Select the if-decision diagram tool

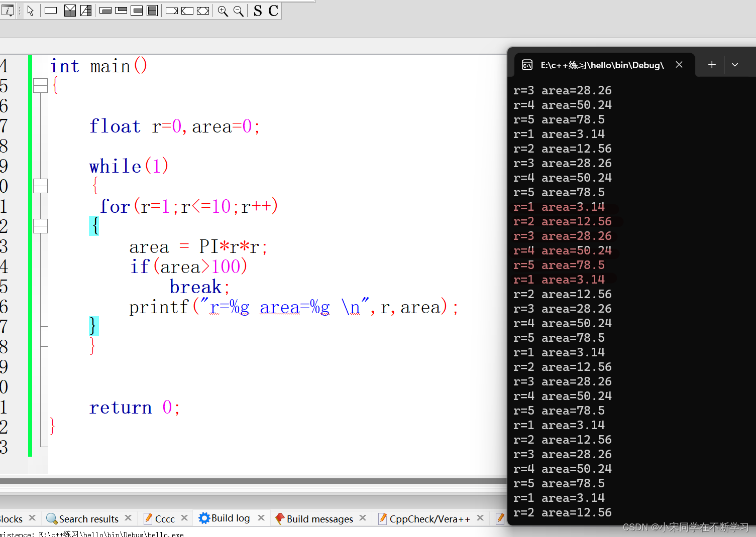(70, 11)
